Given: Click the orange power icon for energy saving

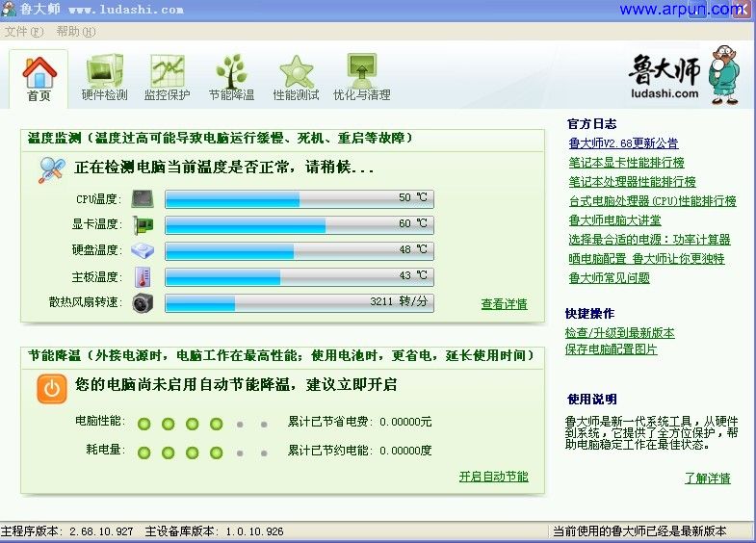Looking at the screenshot, I should [52, 388].
